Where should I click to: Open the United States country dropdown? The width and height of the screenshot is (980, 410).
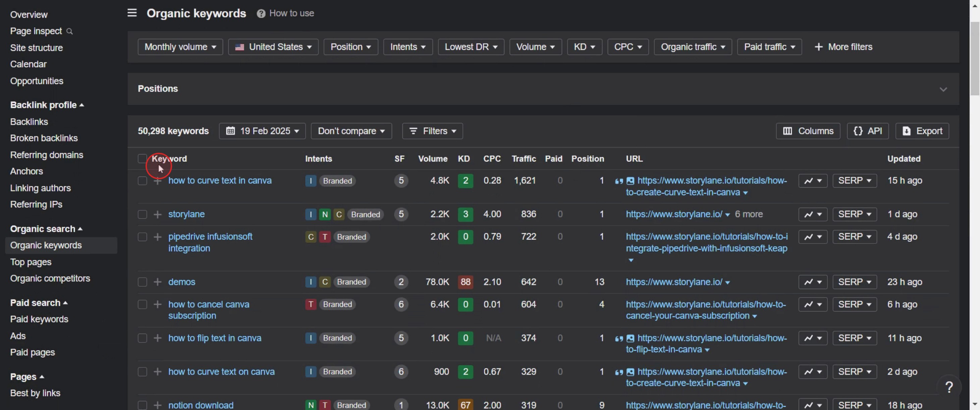coord(273,47)
